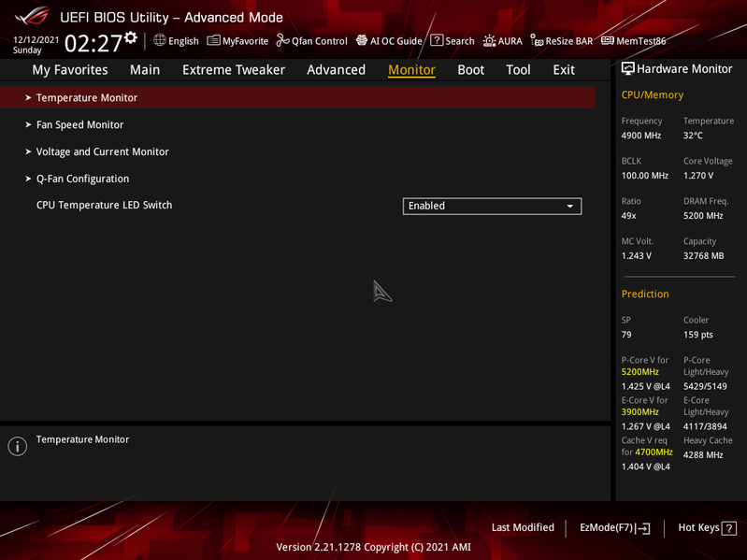747x560 pixels.
Task: Click the info icon in the help area
Action: click(18, 447)
